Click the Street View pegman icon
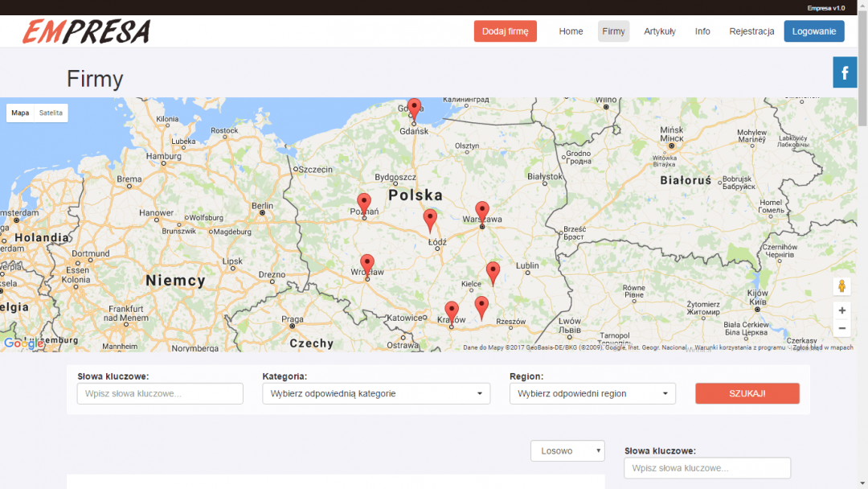Screen dimensions: 868x489 click(841, 286)
